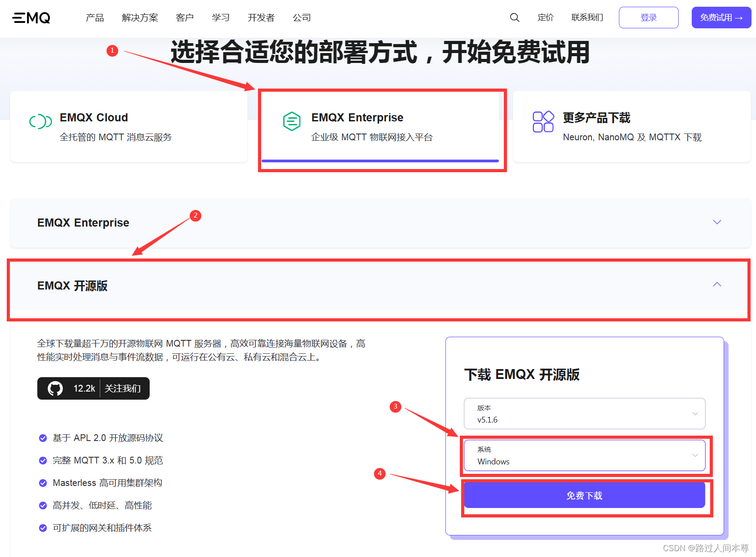
Task: Click the EMQX Cloud logo icon
Action: pos(40,121)
